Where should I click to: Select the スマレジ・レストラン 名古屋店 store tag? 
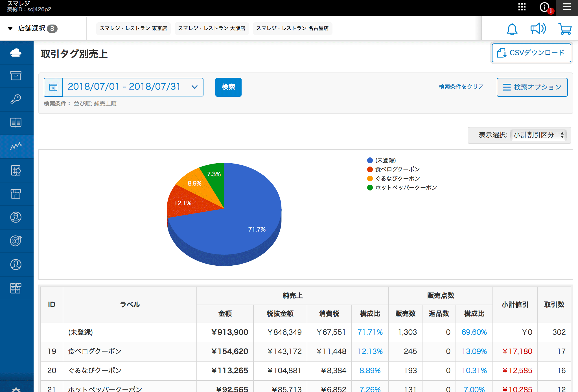tap(292, 28)
